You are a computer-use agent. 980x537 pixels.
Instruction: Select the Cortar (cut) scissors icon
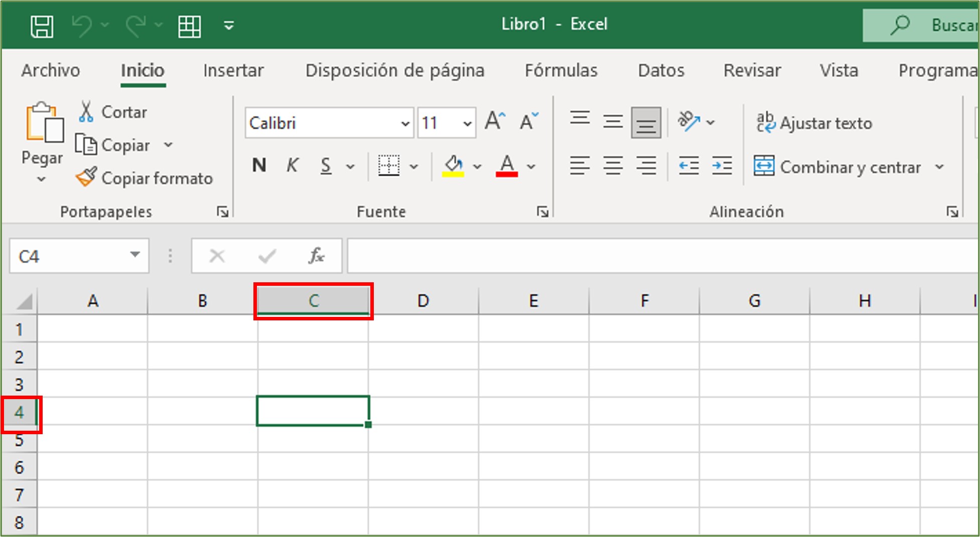tap(86, 111)
